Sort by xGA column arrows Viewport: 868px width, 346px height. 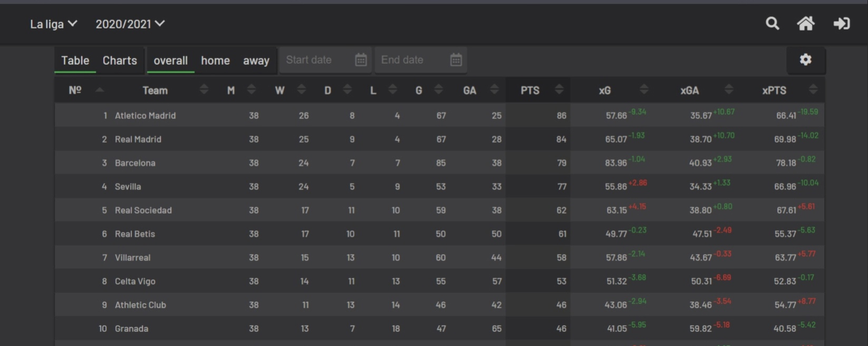729,90
